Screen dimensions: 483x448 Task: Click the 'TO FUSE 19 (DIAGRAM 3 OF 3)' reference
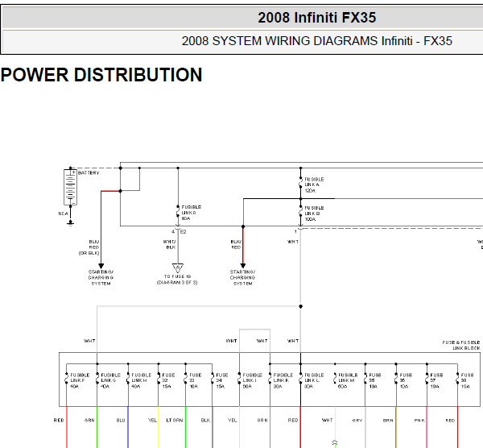click(x=177, y=280)
